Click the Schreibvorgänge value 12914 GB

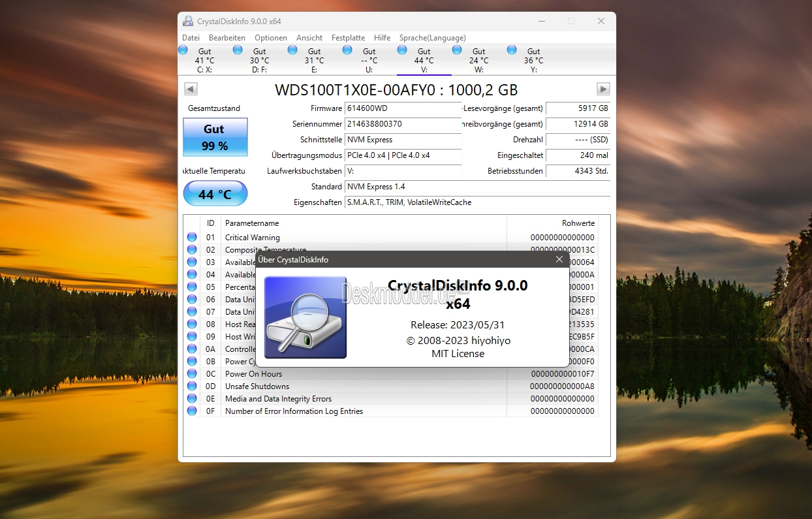(x=578, y=124)
